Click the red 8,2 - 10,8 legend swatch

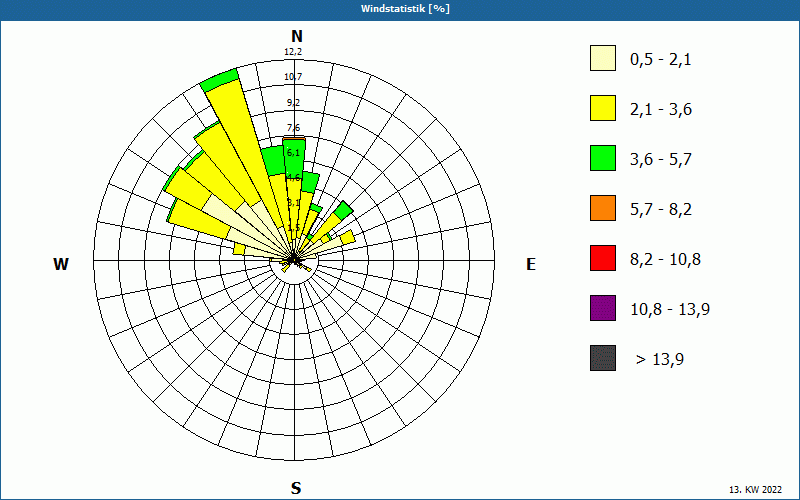(x=603, y=258)
